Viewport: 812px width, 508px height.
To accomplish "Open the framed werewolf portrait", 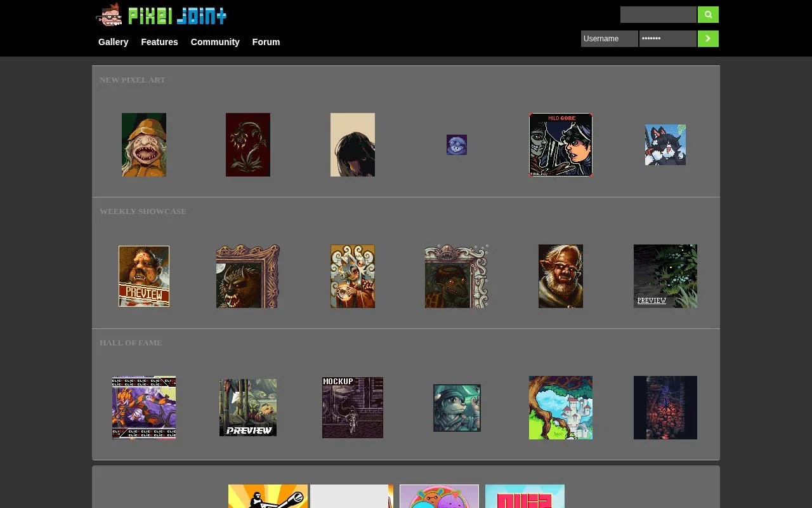I will (248, 276).
